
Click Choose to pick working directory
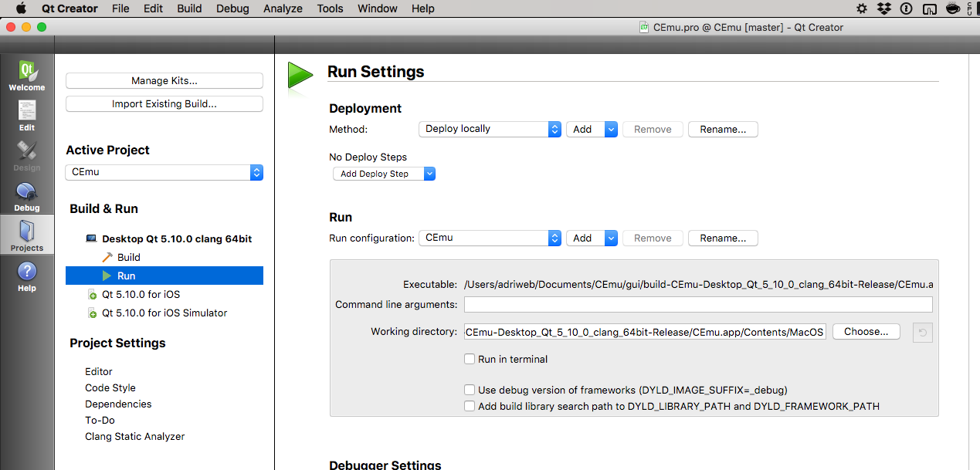(x=866, y=332)
